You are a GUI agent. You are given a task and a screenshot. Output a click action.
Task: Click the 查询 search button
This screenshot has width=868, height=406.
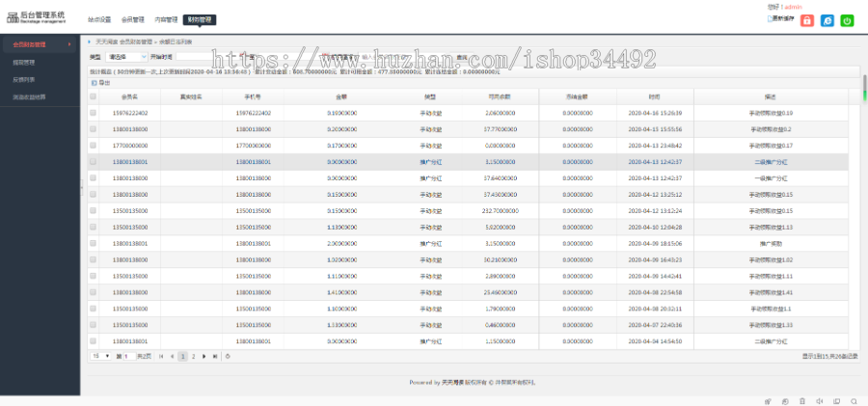(462, 57)
